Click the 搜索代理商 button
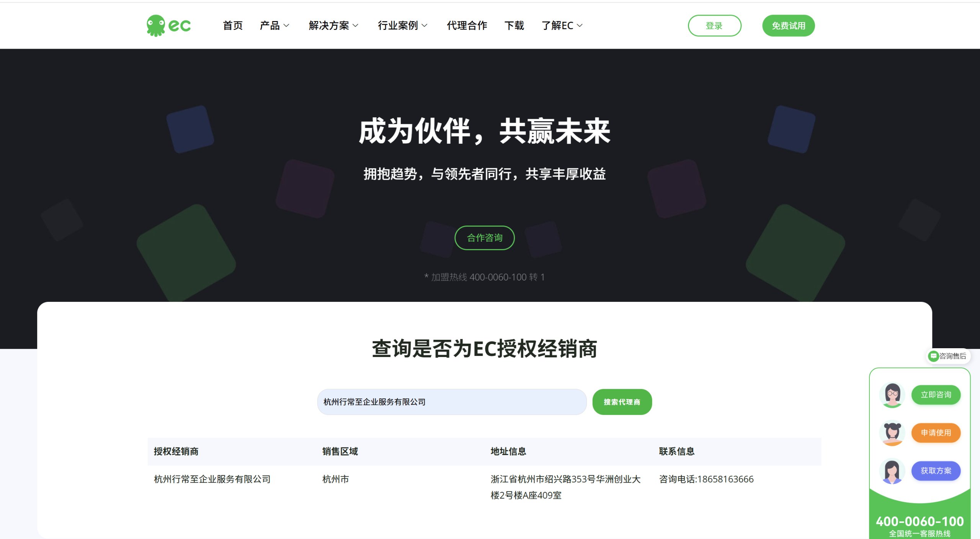This screenshot has width=980, height=539. [x=622, y=402]
